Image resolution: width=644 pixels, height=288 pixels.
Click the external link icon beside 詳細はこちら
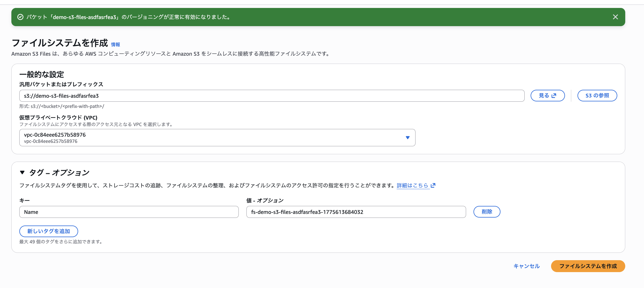433,185
